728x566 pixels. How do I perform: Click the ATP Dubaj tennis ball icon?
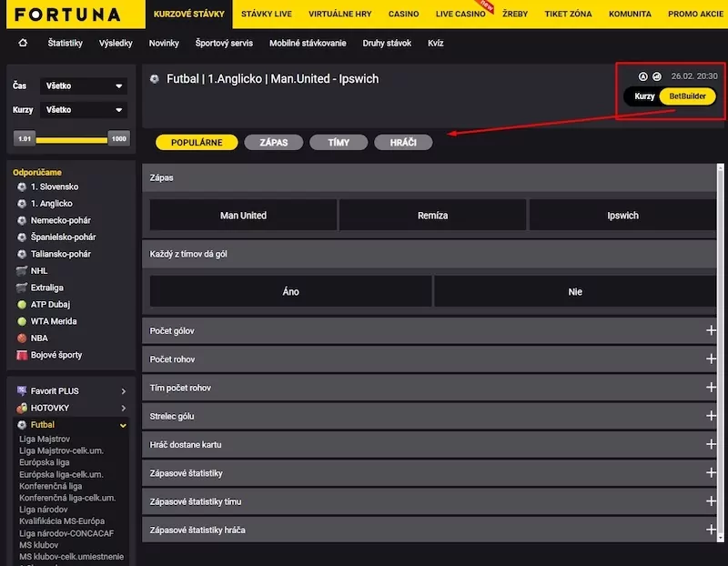point(22,305)
